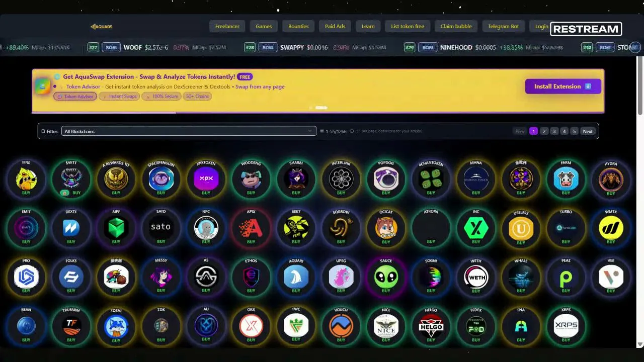
Task: Open the PEAS token bubble
Action: (566, 277)
